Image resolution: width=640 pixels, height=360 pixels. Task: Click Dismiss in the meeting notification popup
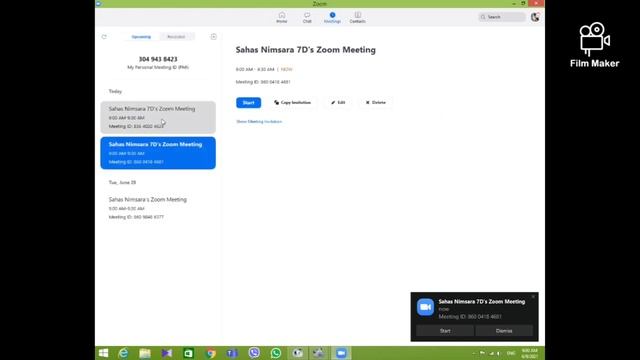504,331
